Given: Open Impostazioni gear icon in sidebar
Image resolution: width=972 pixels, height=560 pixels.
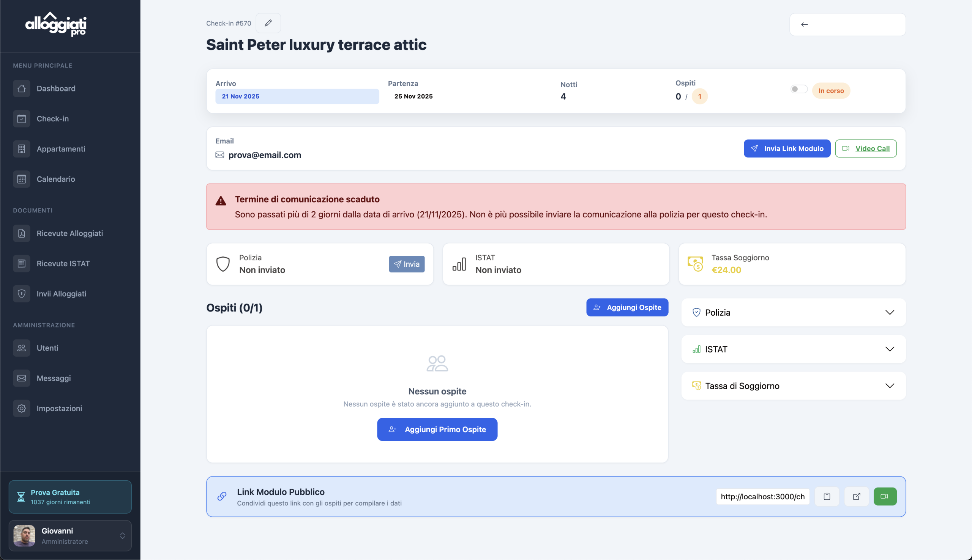Looking at the screenshot, I should click(22, 409).
